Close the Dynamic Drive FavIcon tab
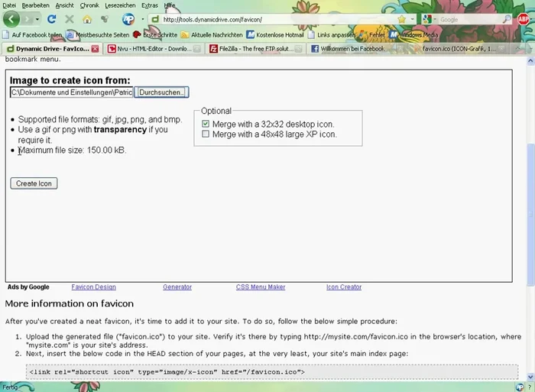 [95, 48]
